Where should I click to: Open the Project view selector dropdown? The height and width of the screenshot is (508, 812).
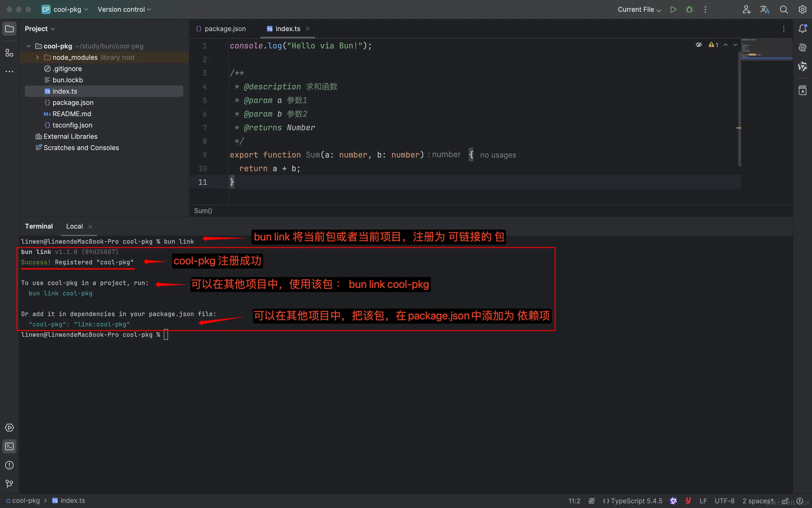pyautogui.click(x=39, y=29)
